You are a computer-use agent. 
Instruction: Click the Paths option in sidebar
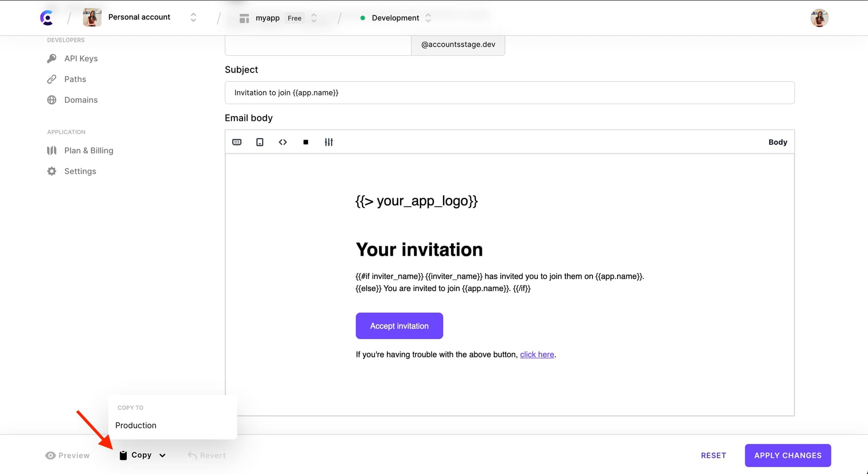(75, 79)
